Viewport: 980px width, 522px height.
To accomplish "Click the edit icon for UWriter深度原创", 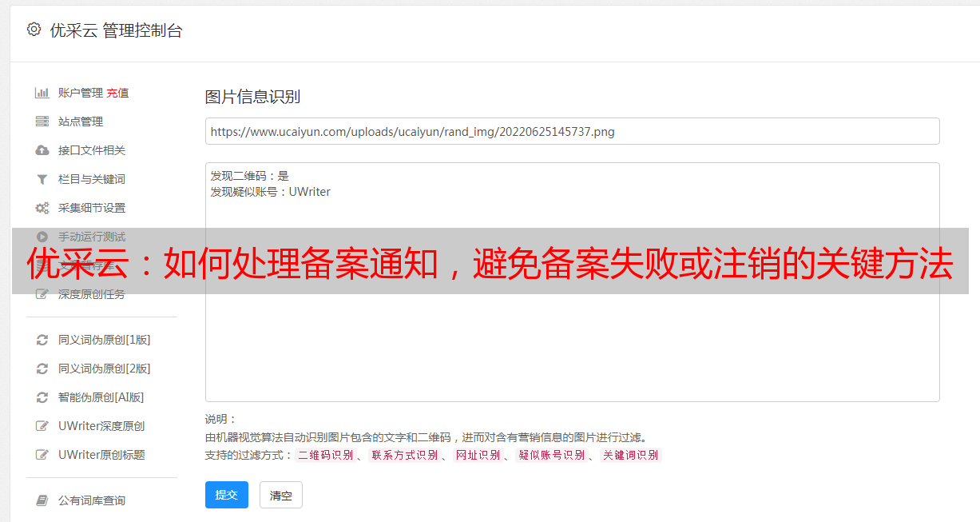I will [x=42, y=426].
